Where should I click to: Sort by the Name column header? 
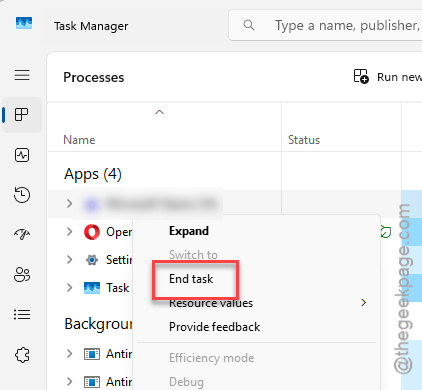tap(79, 140)
